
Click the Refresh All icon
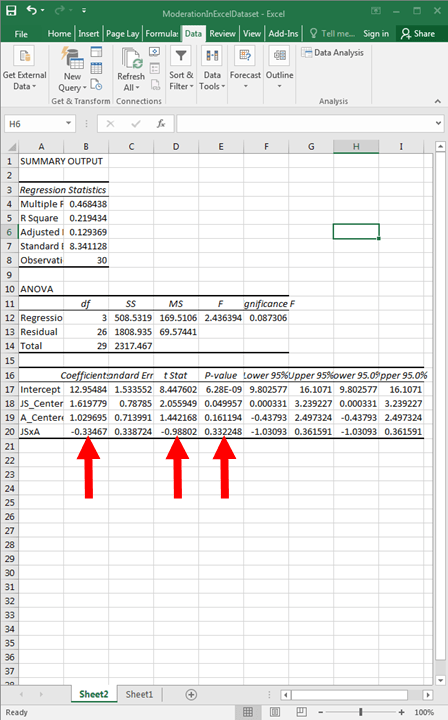(x=131, y=59)
